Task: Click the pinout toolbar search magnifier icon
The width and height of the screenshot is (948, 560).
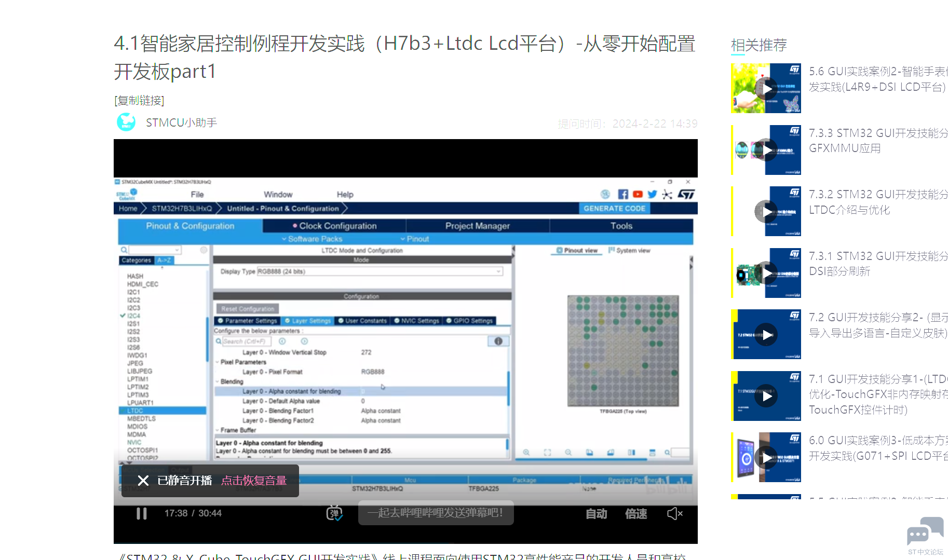Action: 667,453
